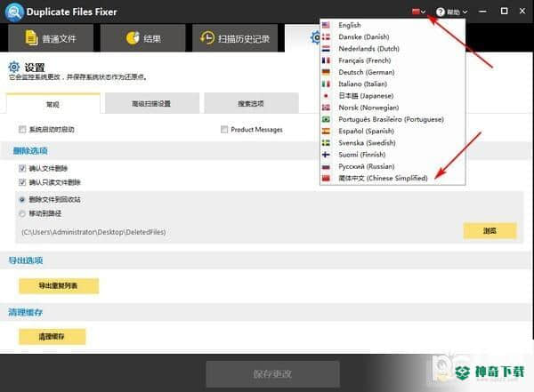Click the Danish flag icon
534x392 pixels.
tap(326, 36)
